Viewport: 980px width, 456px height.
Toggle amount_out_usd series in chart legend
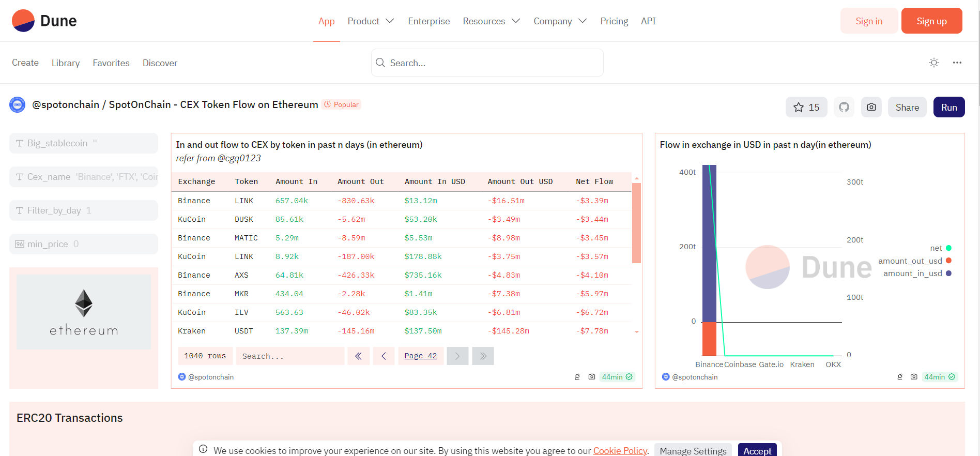pos(915,261)
